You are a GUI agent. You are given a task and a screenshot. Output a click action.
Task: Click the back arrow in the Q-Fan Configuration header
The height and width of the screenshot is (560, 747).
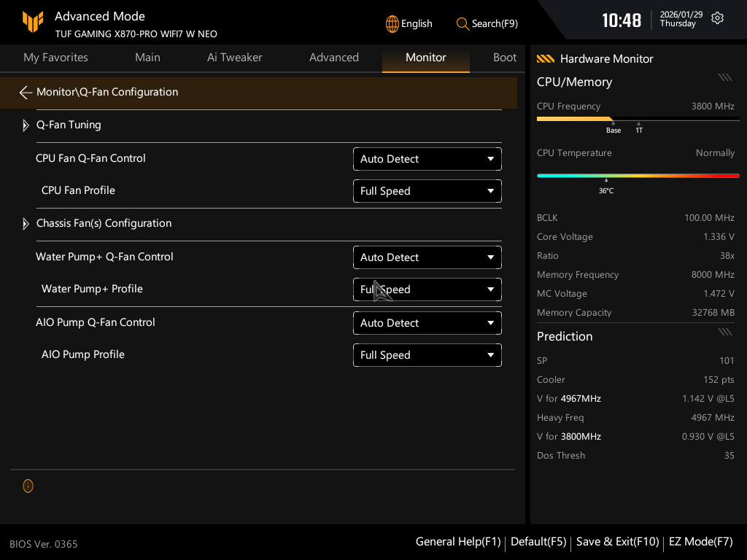coord(26,93)
